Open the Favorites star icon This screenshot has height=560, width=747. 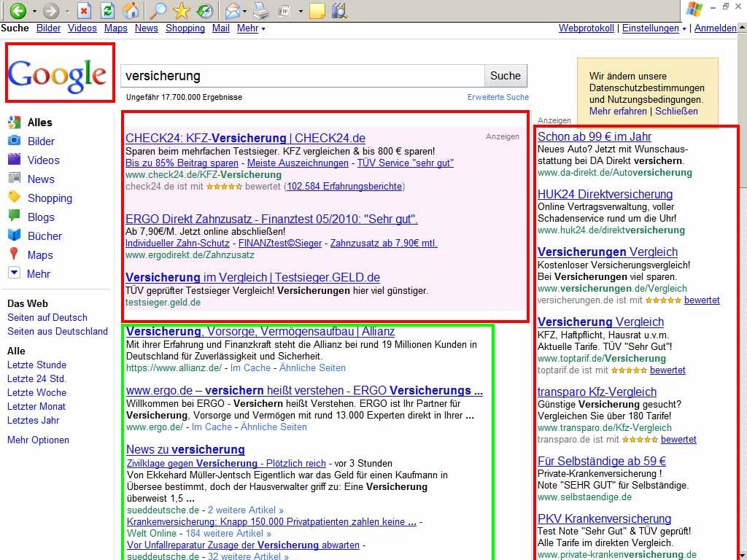(x=181, y=10)
